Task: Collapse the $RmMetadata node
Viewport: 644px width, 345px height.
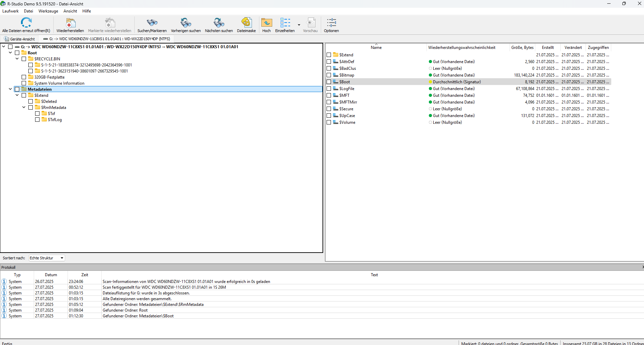Action: pos(24,107)
